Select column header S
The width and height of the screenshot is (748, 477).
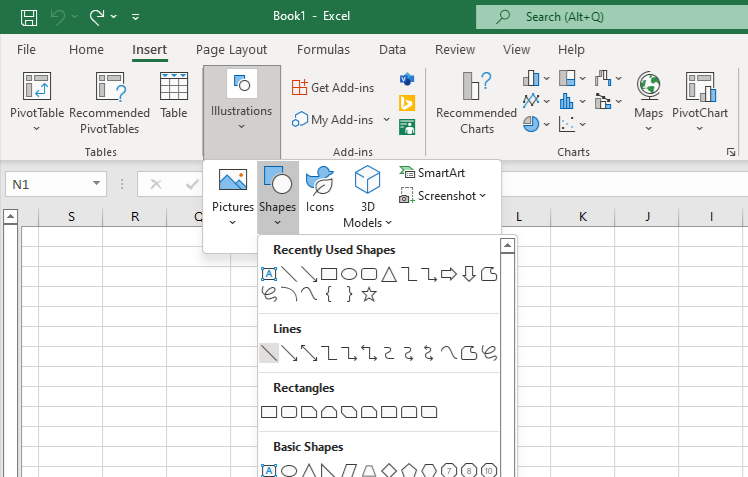[x=71, y=217]
